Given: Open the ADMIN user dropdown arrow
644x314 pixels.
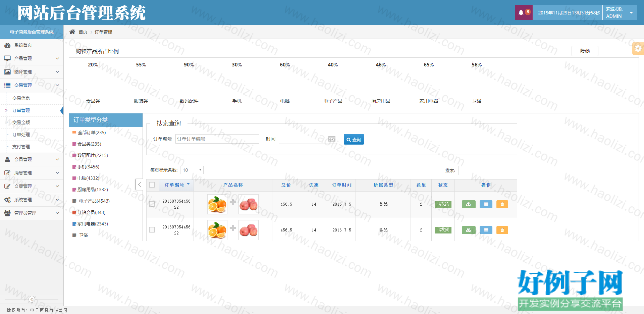Looking at the screenshot, I should click(631, 13).
